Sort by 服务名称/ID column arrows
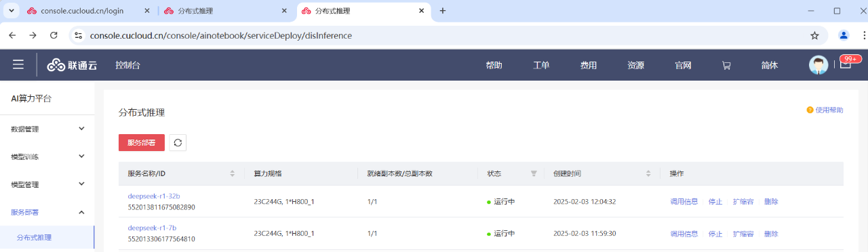Screen dimensions: 868x252 pyautogui.click(x=233, y=173)
